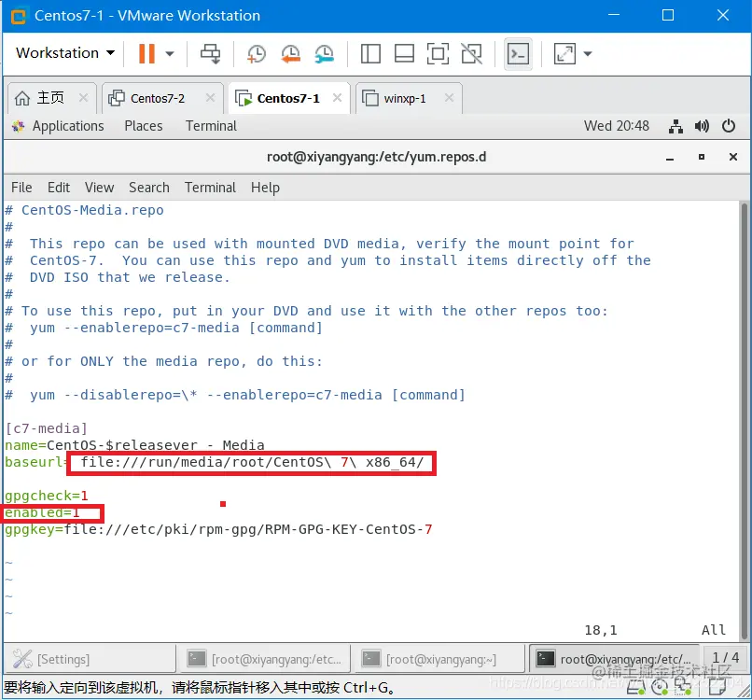Open the Places menu
The image size is (752, 700).
click(x=144, y=126)
